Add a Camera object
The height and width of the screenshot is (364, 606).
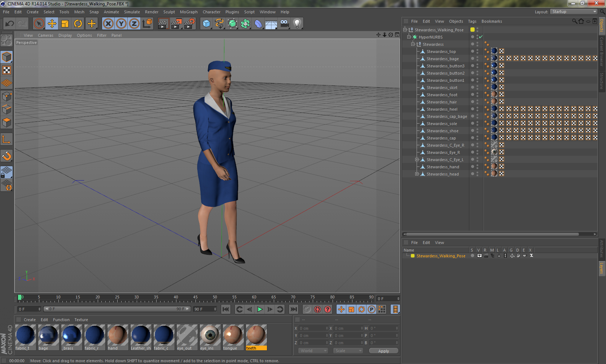284,24
